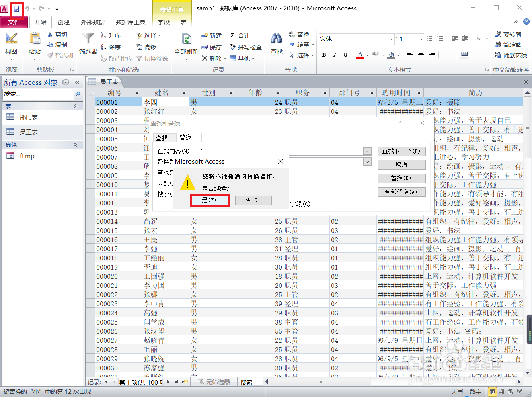Sort descending with 降序
532x397 pixels.
point(111,47)
